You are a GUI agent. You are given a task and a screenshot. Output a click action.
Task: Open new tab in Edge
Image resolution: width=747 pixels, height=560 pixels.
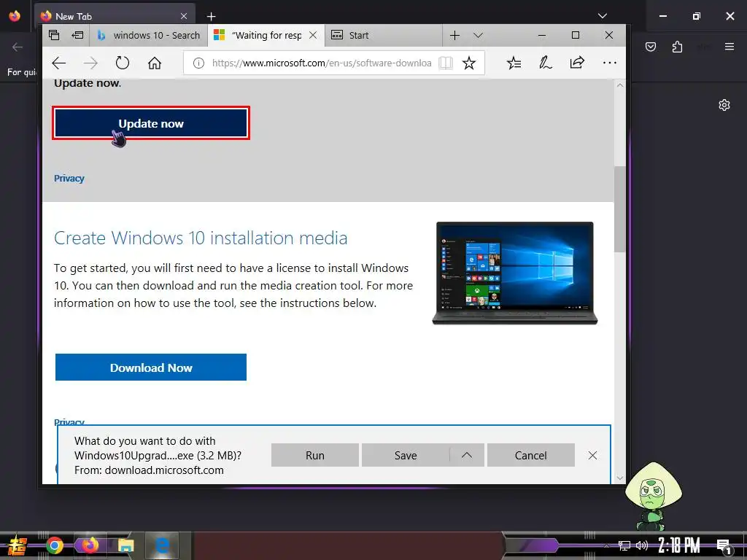click(x=455, y=35)
